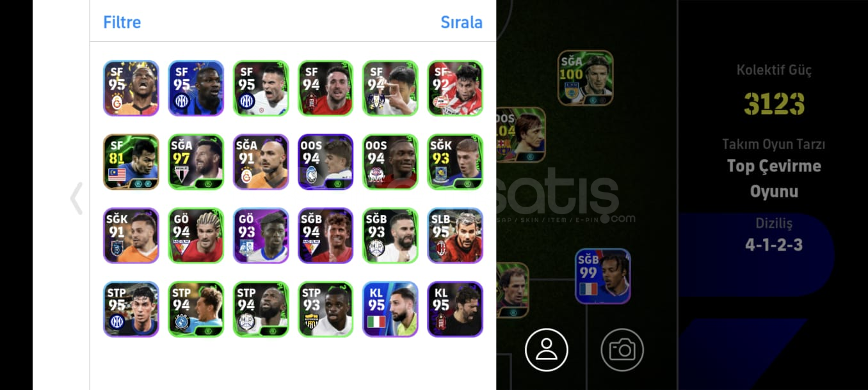Select the SĞB 99 France card on pitch
The image size is (868, 390).
coord(603,276)
